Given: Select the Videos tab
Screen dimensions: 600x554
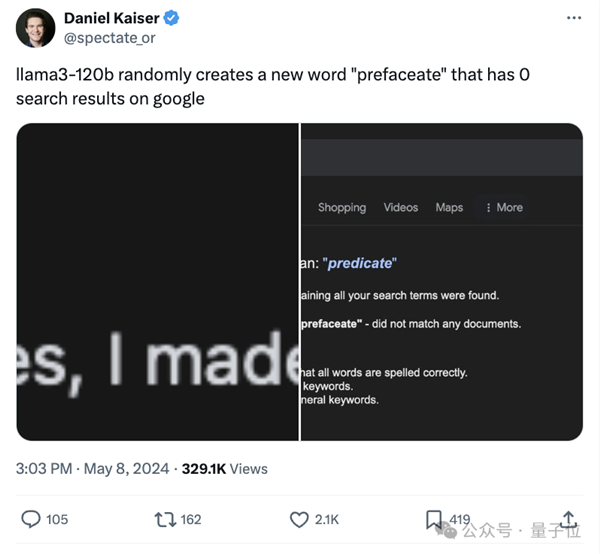Looking at the screenshot, I should [x=400, y=207].
